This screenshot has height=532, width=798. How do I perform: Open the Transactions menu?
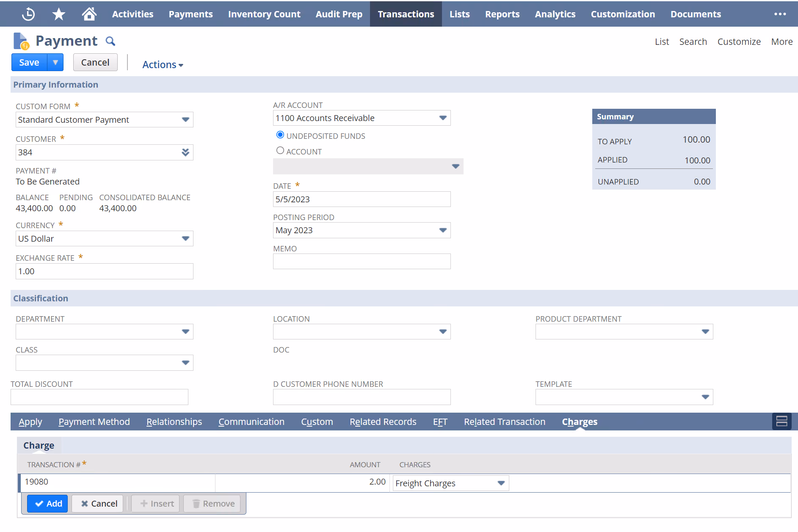click(x=406, y=14)
